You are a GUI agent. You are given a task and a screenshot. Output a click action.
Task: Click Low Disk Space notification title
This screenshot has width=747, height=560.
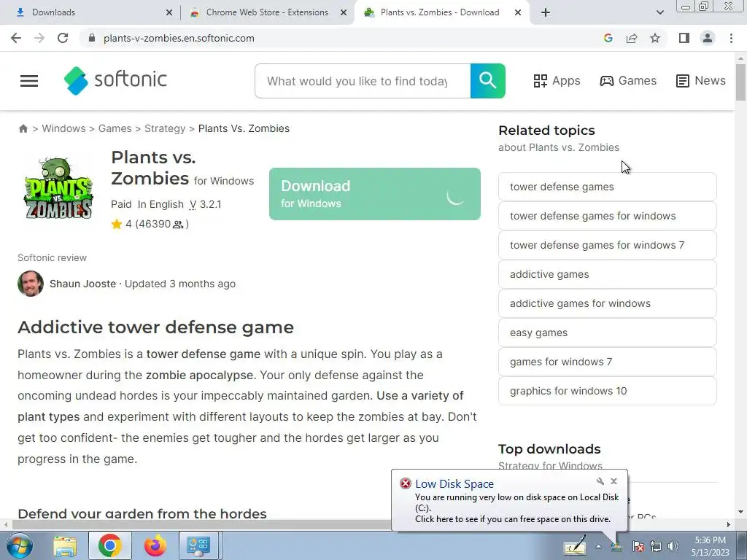pyautogui.click(x=454, y=484)
